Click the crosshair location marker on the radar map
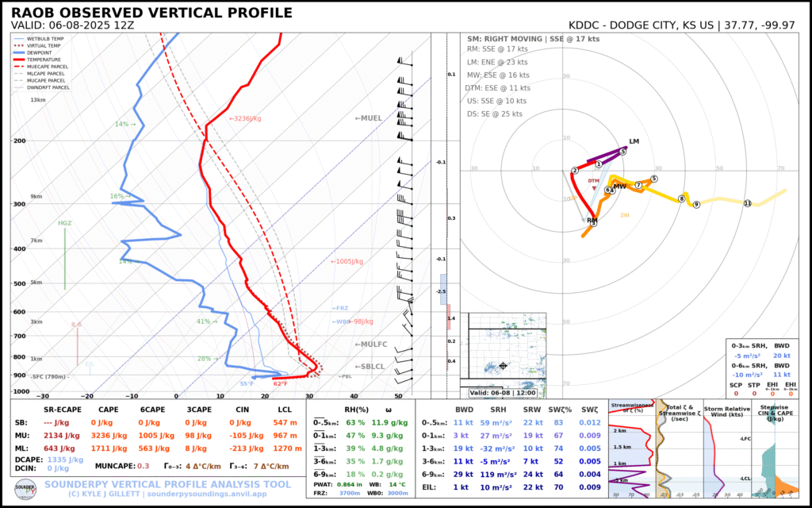812x508 pixels. [504, 366]
